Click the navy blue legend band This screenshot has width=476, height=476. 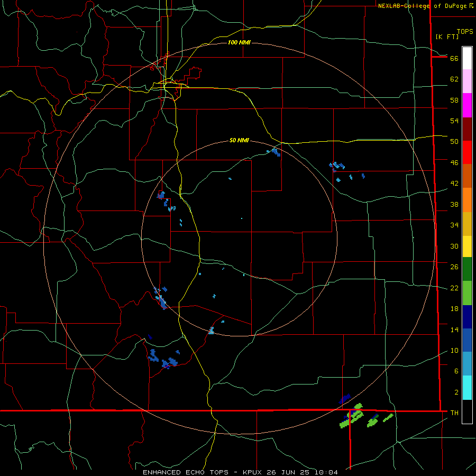pyautogui.click(x=467, y=317)
